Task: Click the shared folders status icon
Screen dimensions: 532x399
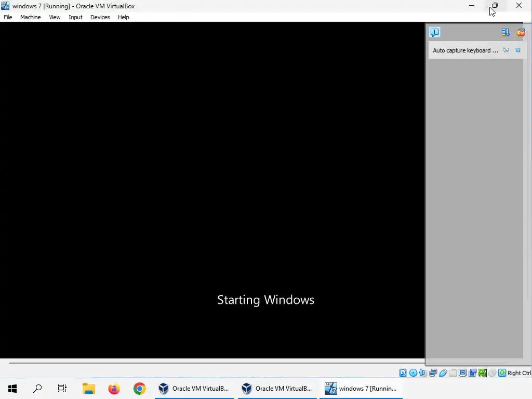Action: pyautogui.click(x=453, y=373)
